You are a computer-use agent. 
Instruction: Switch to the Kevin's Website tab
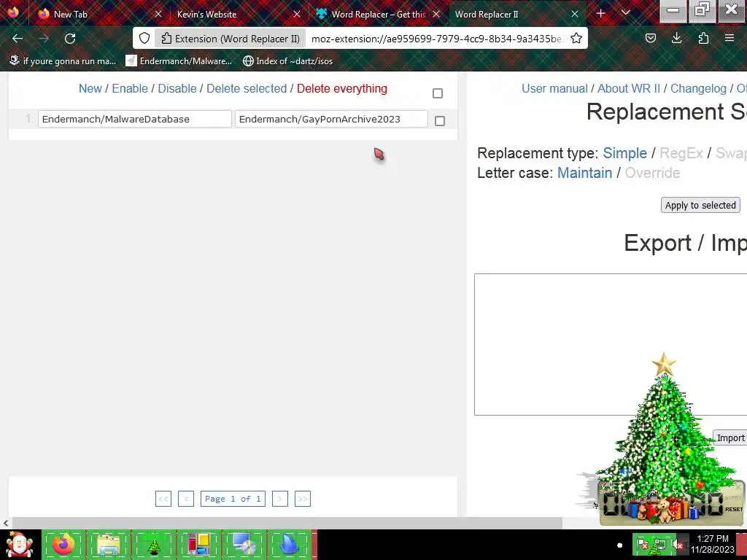click(x=236, y=15)
